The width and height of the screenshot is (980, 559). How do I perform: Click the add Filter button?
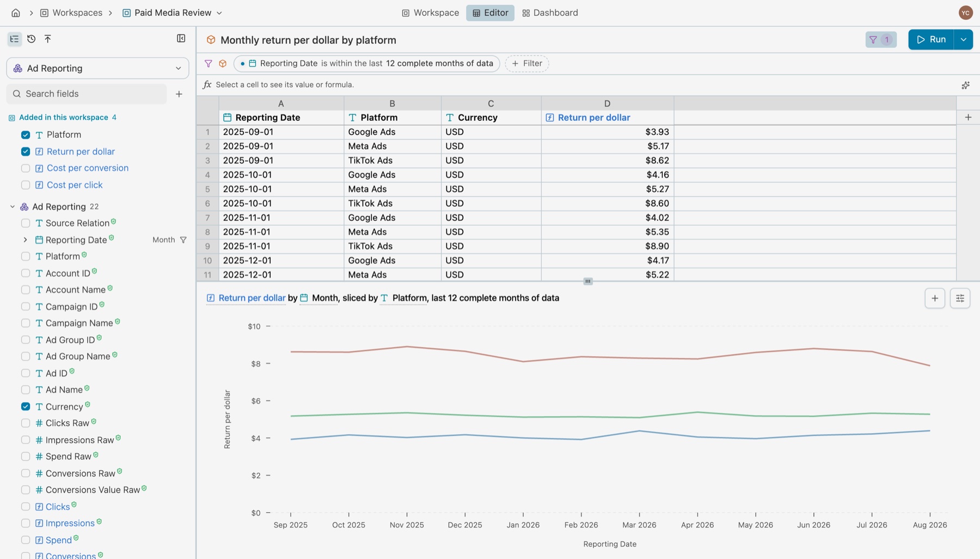(527, 63)
